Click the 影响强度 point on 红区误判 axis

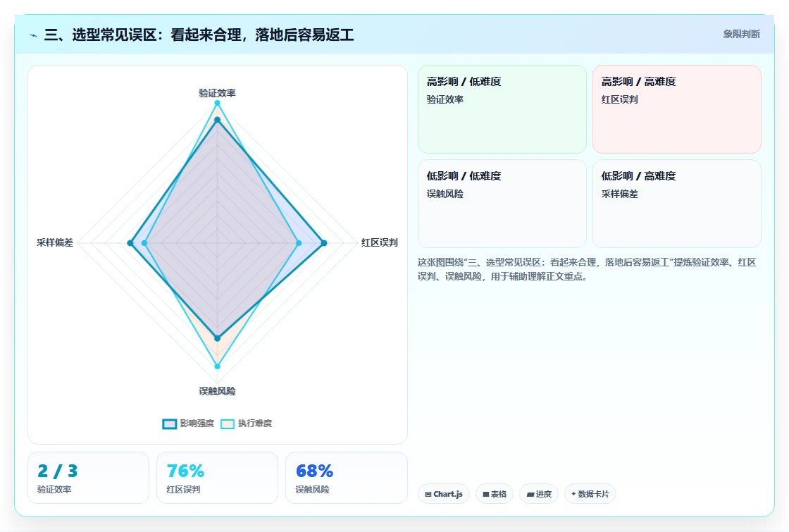(x=324, y=243)
